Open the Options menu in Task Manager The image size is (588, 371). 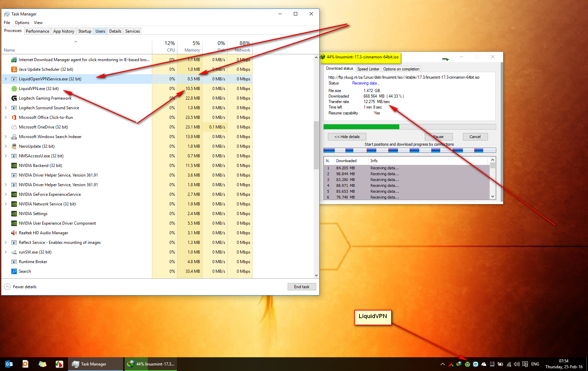pyautogui.click(x=22, y=23)
